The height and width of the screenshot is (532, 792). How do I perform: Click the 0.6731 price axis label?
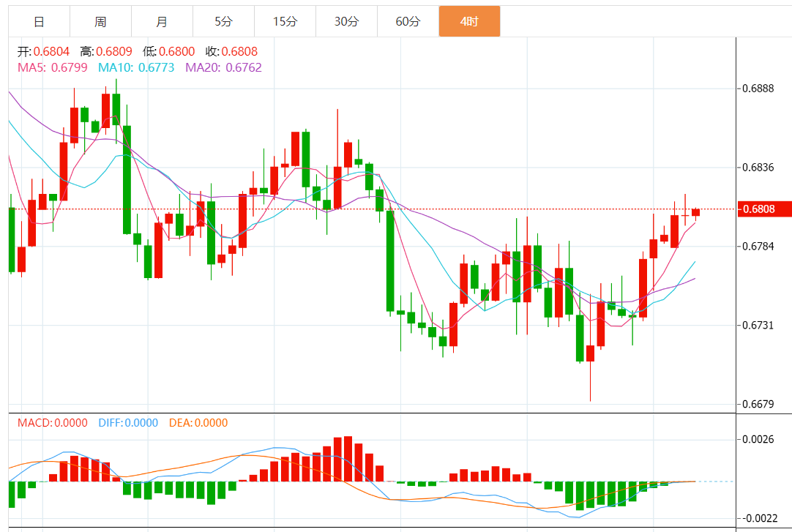coord(758,325)
